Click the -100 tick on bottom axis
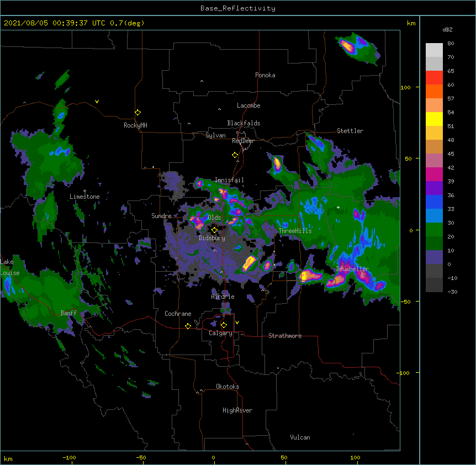Image resolution: width=476 pixels, height=465 pixels. pyautogui.click(x=69, y=458)
